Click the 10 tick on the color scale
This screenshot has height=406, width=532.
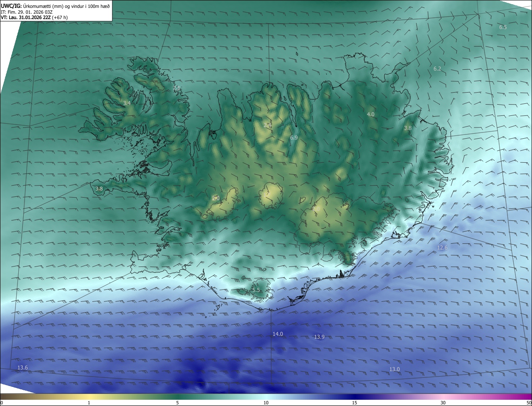point(266,403)
